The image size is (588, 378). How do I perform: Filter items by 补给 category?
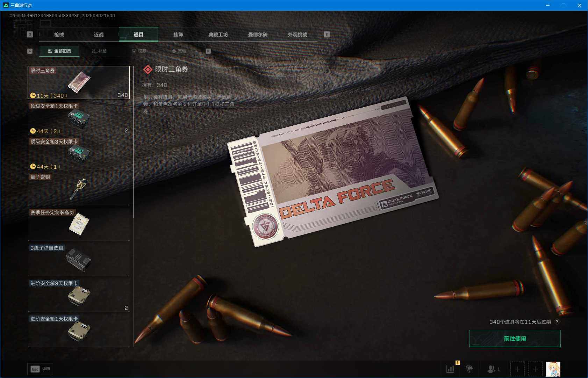[99, 51]
